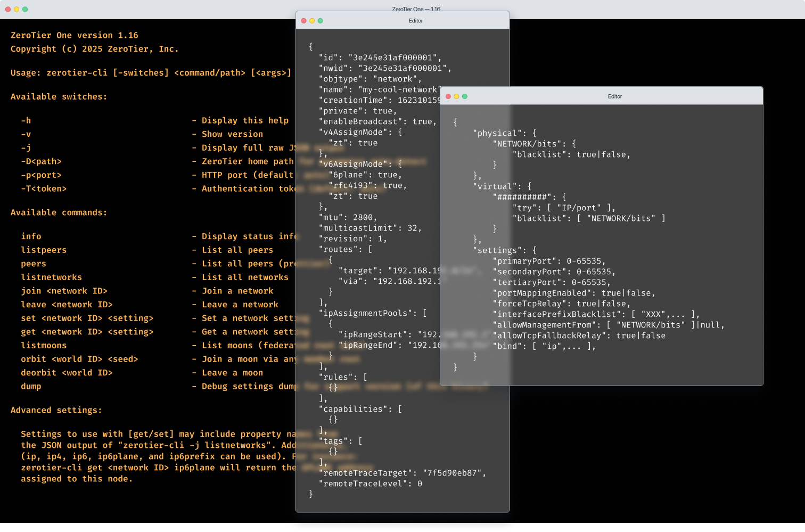Image resolution: width=805 pixels, height=532 pixels.
Task: Click the "remoteTraceTarget" line in the editor
Action: 402,473
